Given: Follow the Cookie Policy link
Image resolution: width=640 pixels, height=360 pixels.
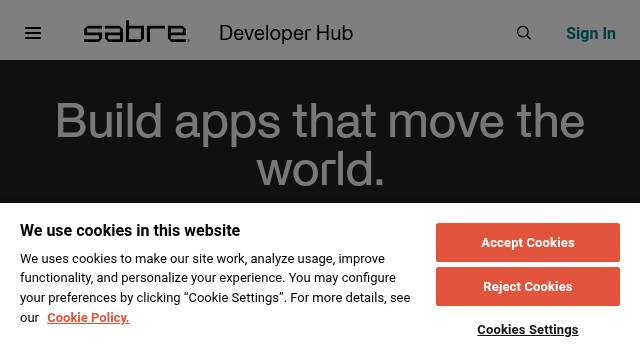Looking at the screenshot, I should pyautogui.click(x=88, y=318).
